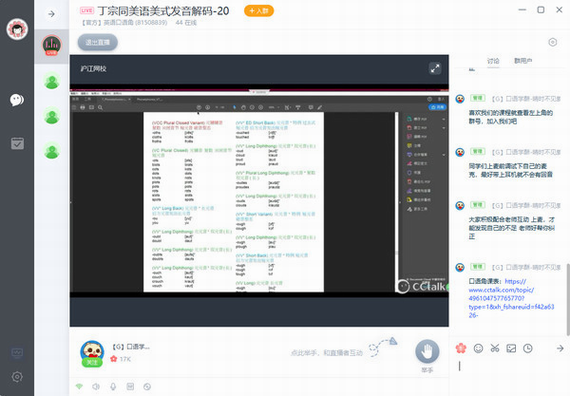Expand the sidebar with the arrow

click(x=52, y=14)
